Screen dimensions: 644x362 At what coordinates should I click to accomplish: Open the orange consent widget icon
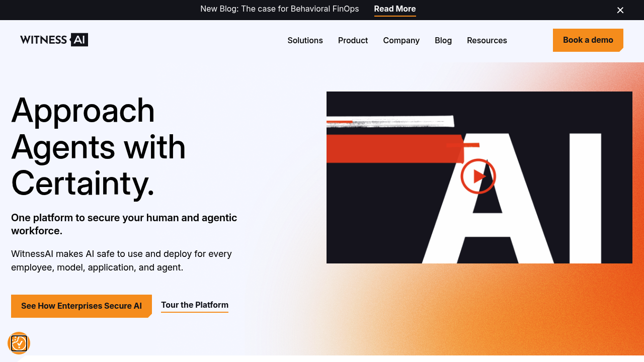[x=19, y=343]
